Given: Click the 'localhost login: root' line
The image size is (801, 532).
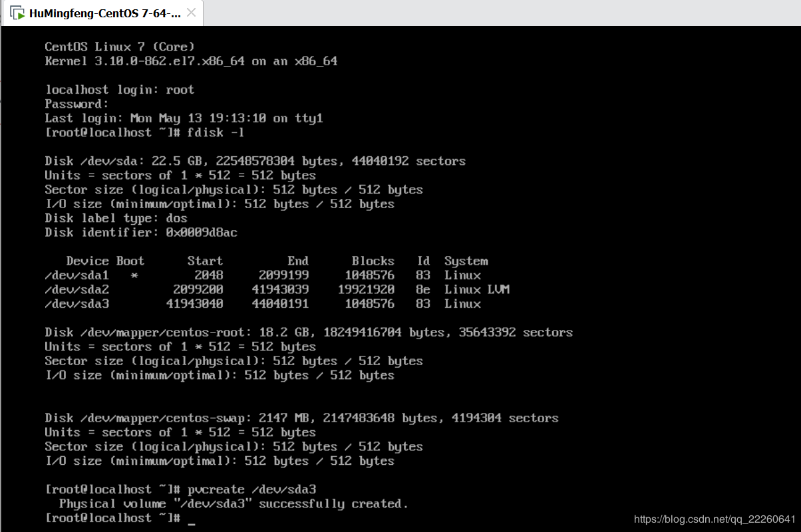Looking at the screenshot, I should [x=120, y=90].
